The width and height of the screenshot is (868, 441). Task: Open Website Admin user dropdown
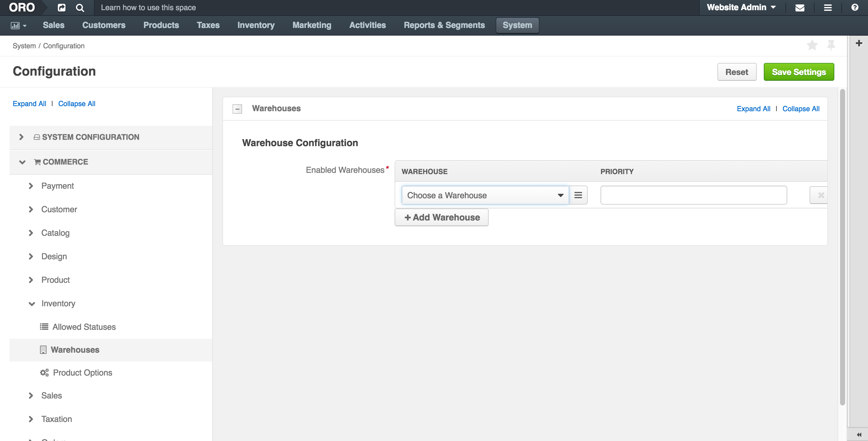pos(741,7)
